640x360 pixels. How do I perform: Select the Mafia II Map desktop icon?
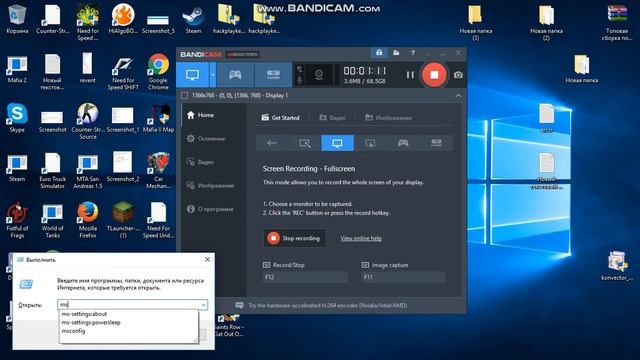158,118
